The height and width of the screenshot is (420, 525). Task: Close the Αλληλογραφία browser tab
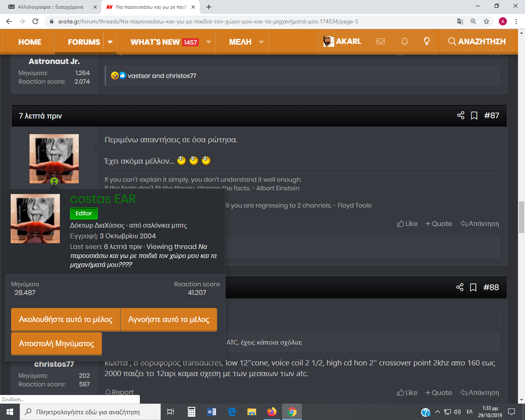point(95,7)
